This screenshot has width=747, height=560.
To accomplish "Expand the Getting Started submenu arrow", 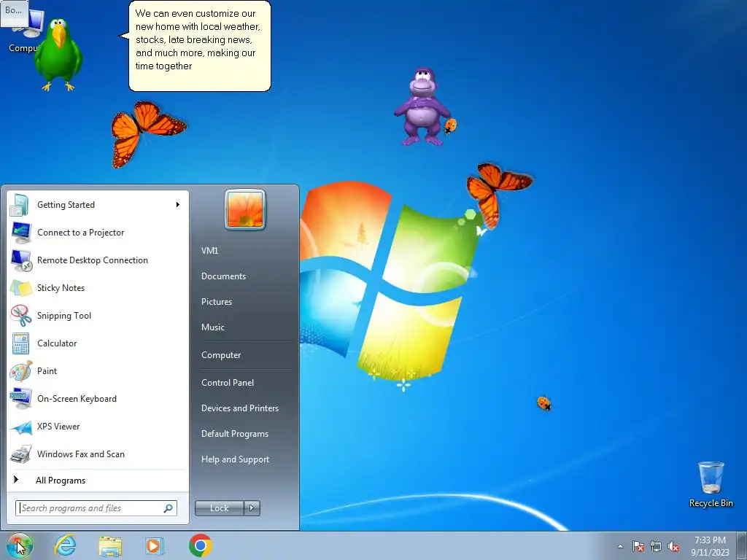I will tap(178, 205).
